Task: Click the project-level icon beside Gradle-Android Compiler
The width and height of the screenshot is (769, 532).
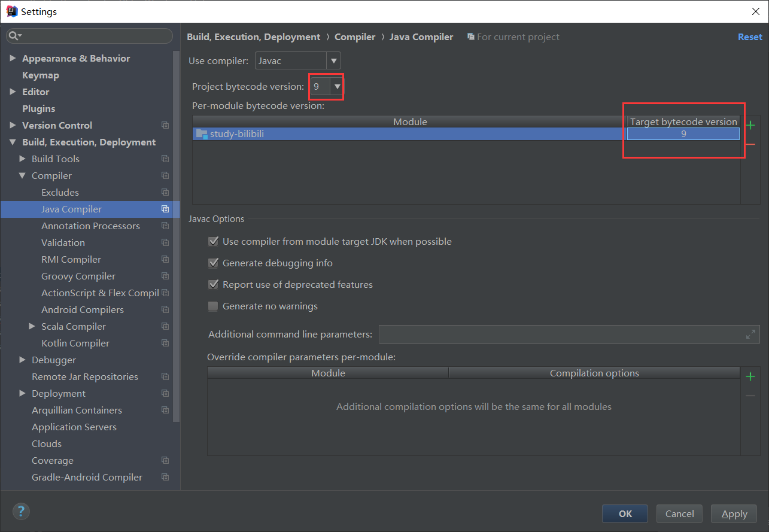Action: [165, 477]
